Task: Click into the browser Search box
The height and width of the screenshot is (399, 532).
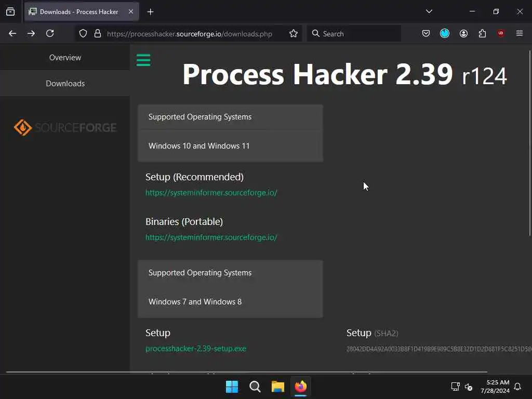Action: pyautogui.click(x=354, y=34)
